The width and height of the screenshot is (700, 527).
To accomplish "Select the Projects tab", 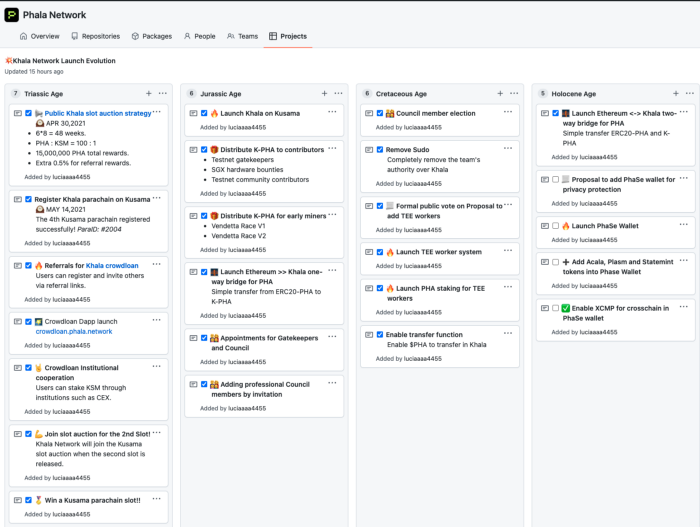I will pos(288,36).
